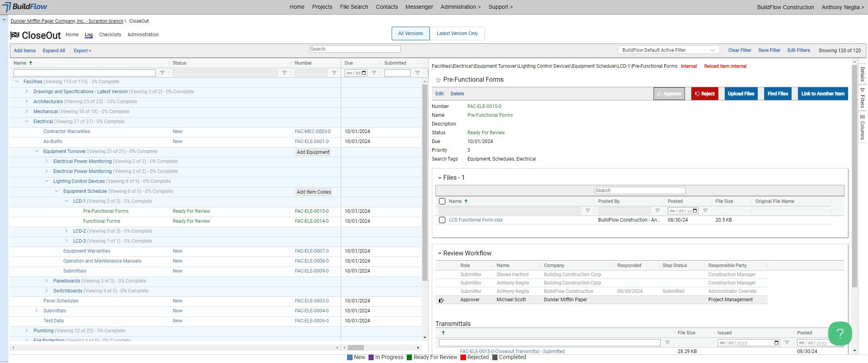Image resolution: width=868 pixels, height=363 pixels.
Task: Open the Name column filter funnel icon
Action: pos(162,73)
